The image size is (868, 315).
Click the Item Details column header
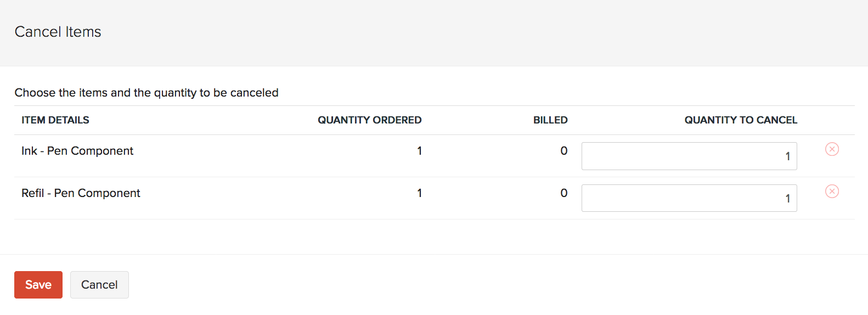pos(55,120)
